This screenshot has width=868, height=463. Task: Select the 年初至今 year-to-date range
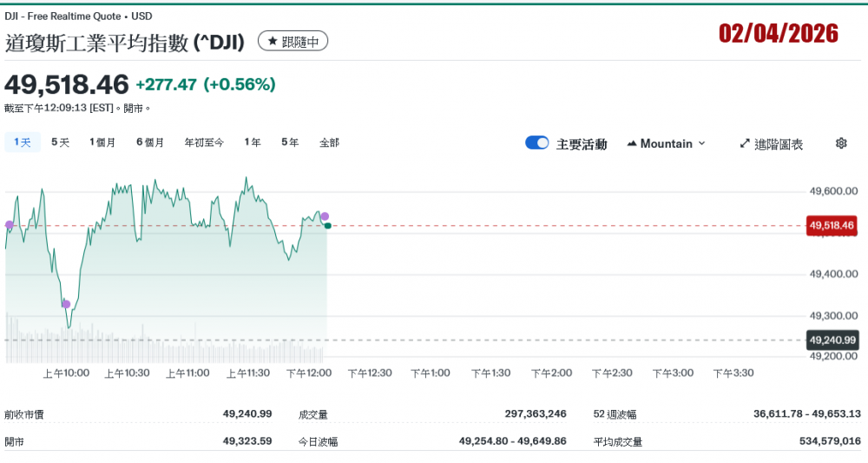point(204,142)
